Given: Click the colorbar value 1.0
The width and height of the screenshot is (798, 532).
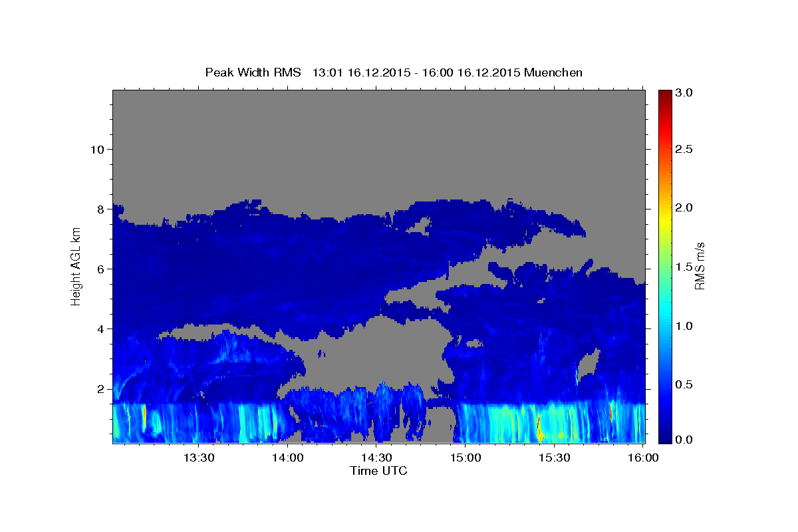Looking at the screenshot, I should (684, 326).
